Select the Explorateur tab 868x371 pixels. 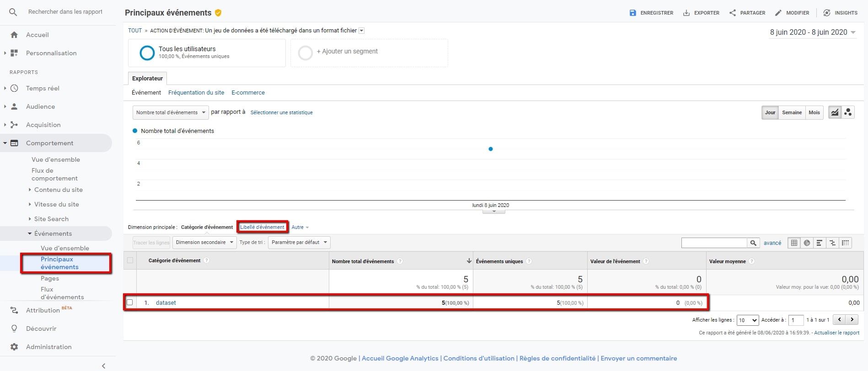click(147, 79)
